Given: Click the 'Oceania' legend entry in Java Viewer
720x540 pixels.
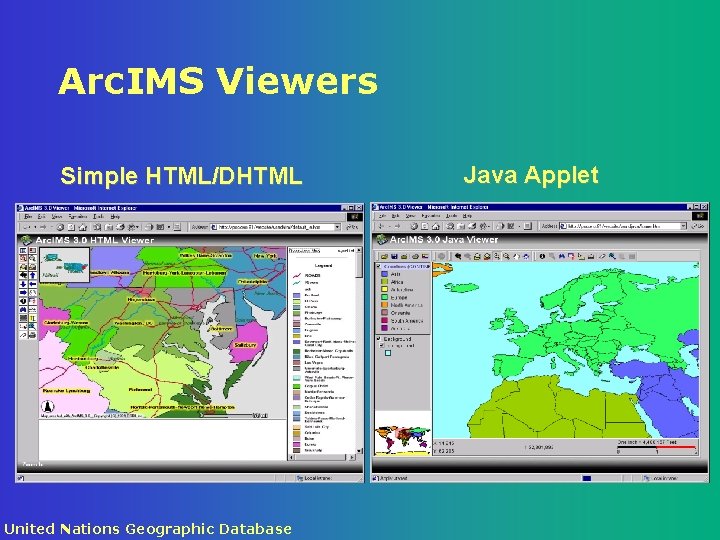Looking at the screenshot, I should tap(400, 313).
